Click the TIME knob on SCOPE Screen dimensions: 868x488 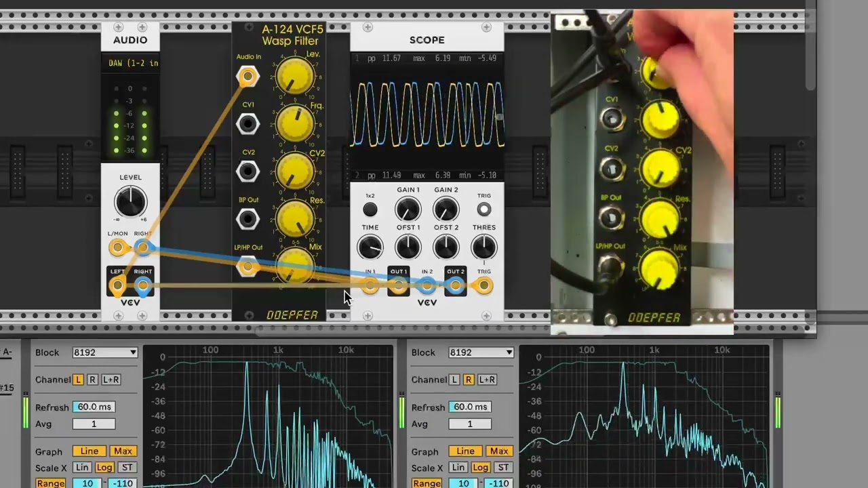click(370, 247)
